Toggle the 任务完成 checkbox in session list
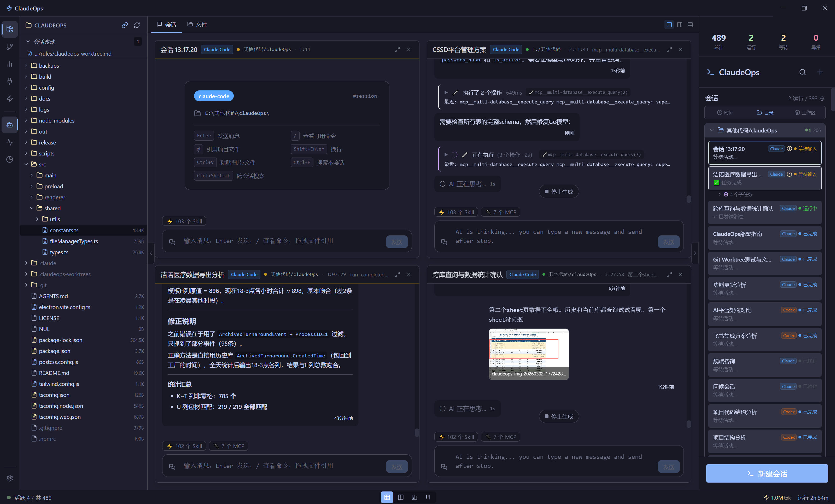The width and height of the screenshot is (835, 504). point(716,183)
